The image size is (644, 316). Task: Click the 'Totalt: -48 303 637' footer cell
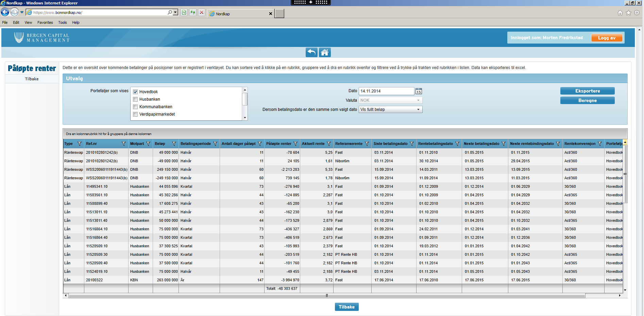[x=282, y=288]
